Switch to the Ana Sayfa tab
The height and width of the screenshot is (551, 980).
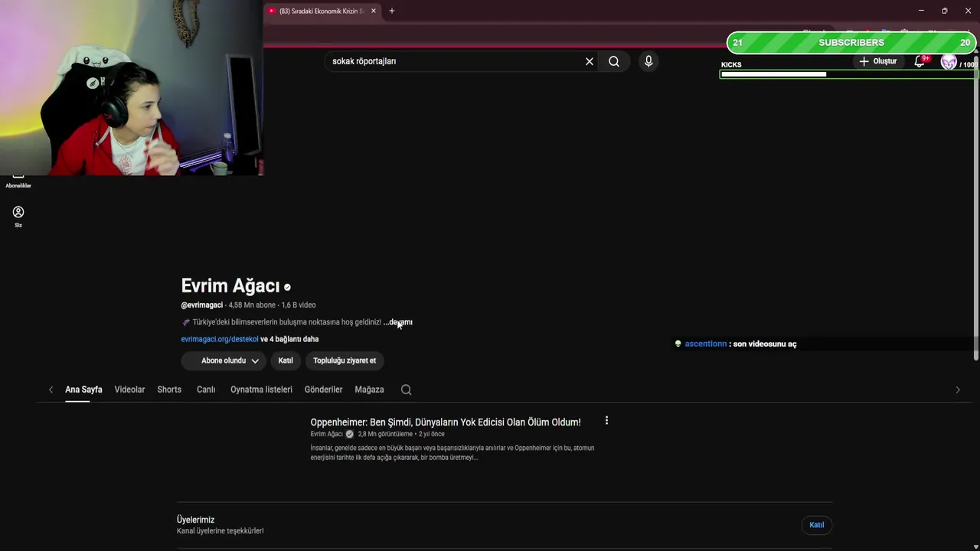coord(83,390)
